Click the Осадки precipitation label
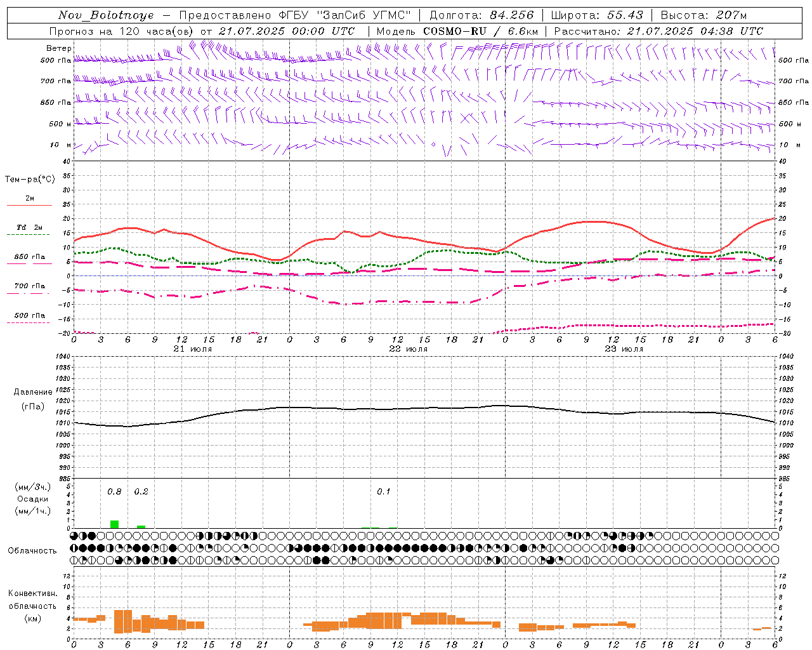812x650 pixels. point(33,499)
